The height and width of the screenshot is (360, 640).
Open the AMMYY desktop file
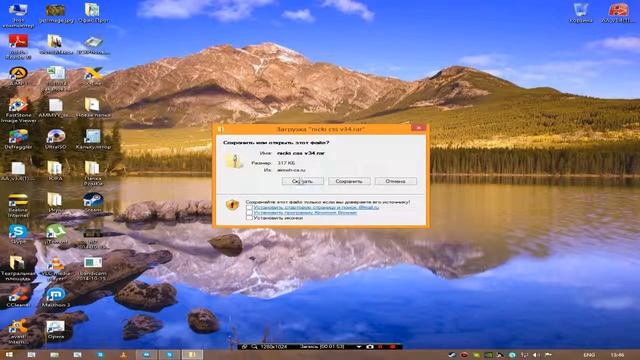(x=56, y=108)
